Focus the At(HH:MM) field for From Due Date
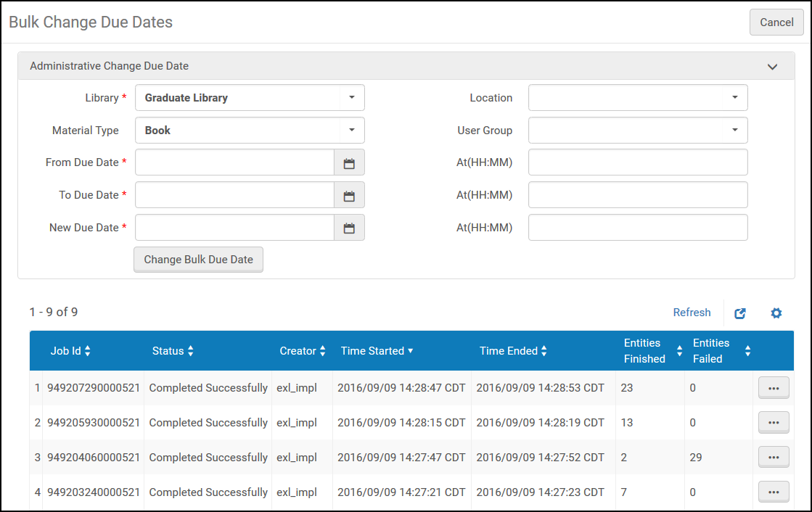The height and width of the screenshot is (512, 812). tap(638, 162)
